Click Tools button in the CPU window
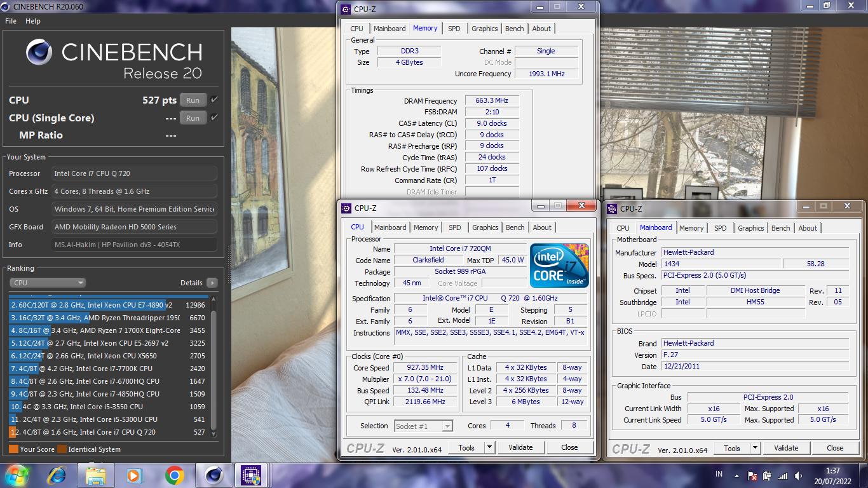 466,447
